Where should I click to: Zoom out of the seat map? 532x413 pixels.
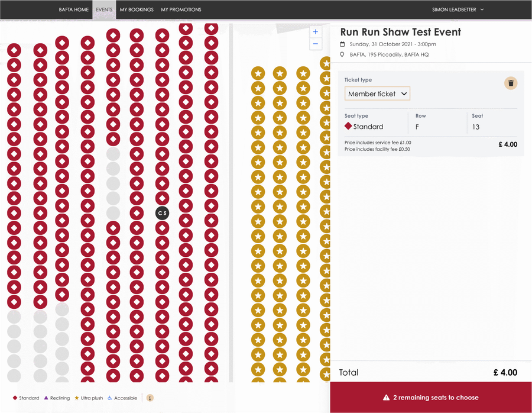tap(316, 44)
